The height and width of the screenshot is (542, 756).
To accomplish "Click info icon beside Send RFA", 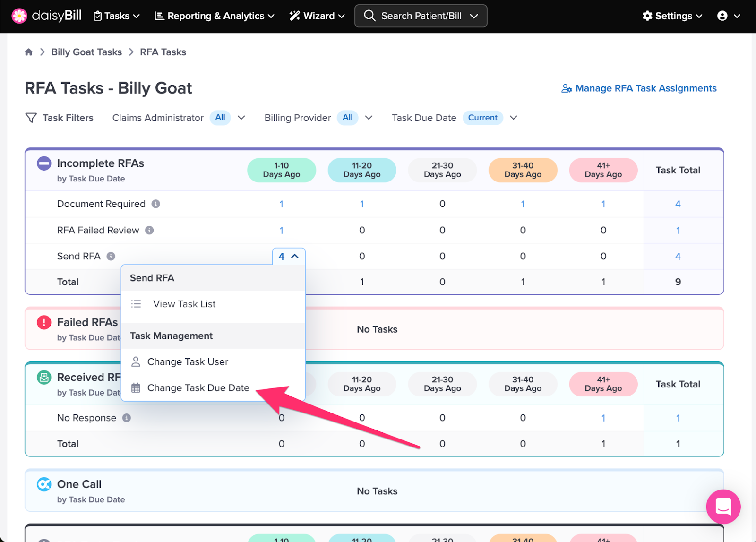I will point(111,256).
